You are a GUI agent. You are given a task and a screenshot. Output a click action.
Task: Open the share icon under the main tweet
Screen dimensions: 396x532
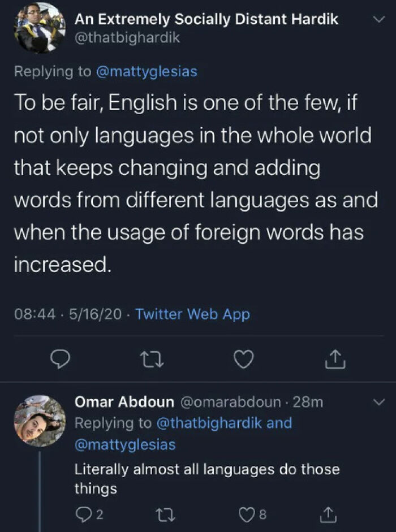click(x=335, y=358)
